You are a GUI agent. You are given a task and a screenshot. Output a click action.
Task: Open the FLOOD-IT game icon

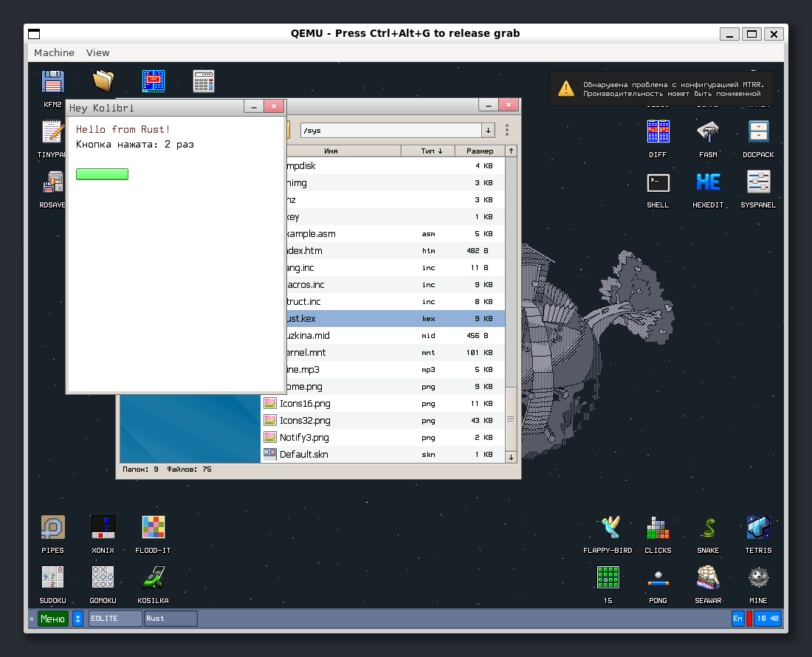coord(153,528)
